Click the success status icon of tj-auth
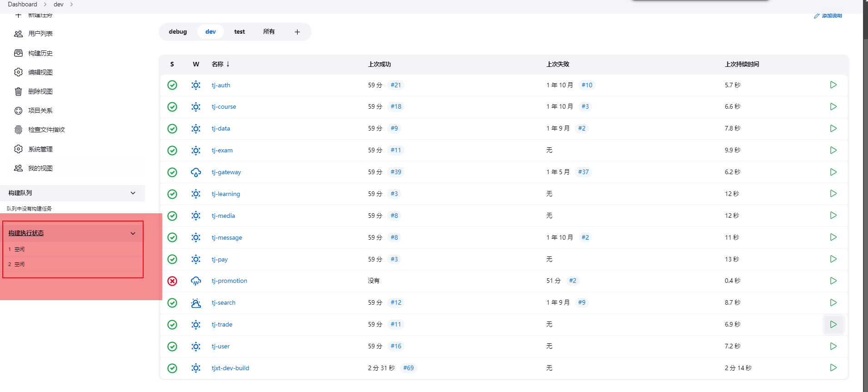The height and width of the screenshot is (392, 868). tap(172, 85)
